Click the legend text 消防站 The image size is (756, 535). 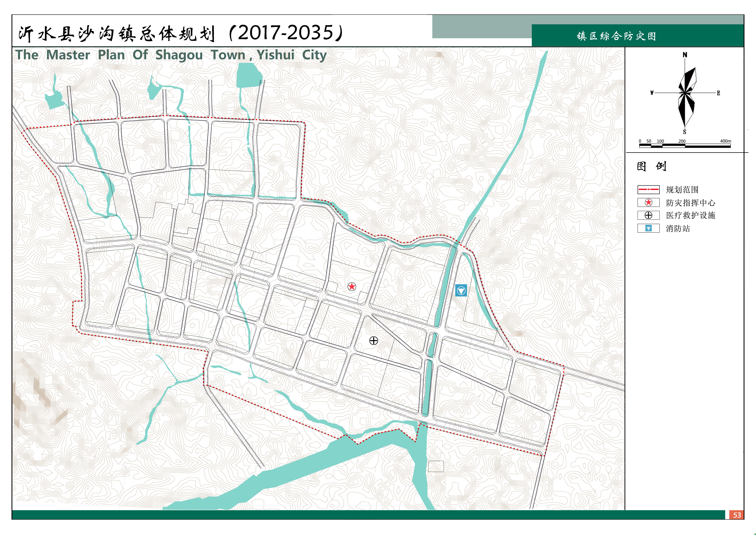point(678,228)
